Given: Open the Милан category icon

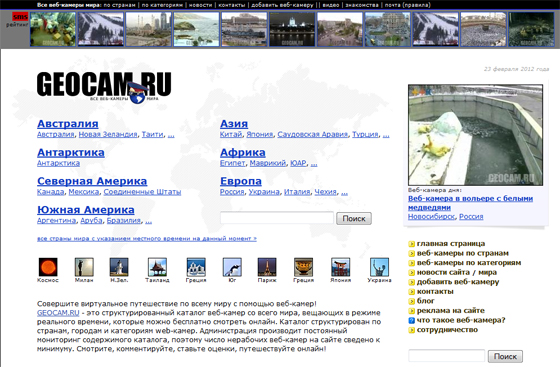Looking at the screenshot, I should [x=84, y=267].
